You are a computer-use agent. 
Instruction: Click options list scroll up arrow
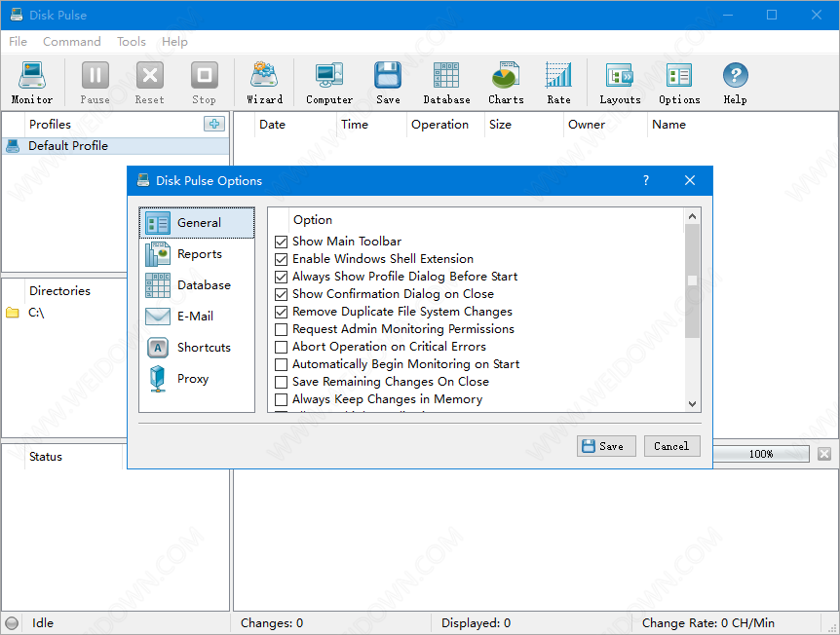(692, 216)
